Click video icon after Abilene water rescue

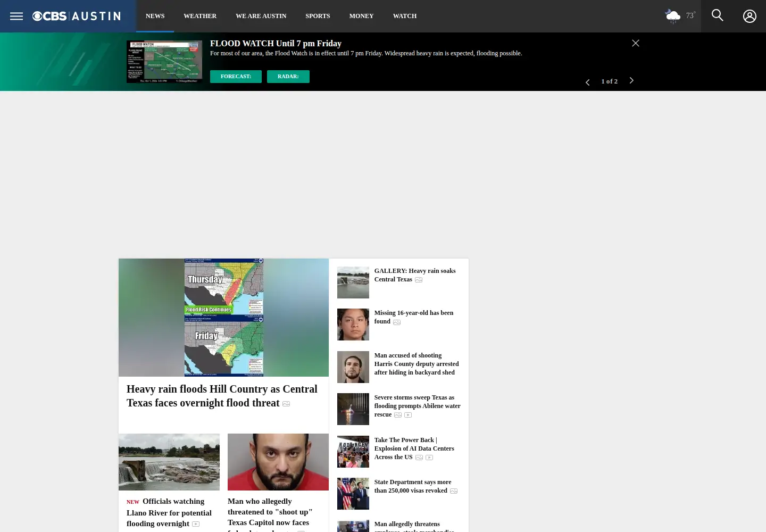408,415
